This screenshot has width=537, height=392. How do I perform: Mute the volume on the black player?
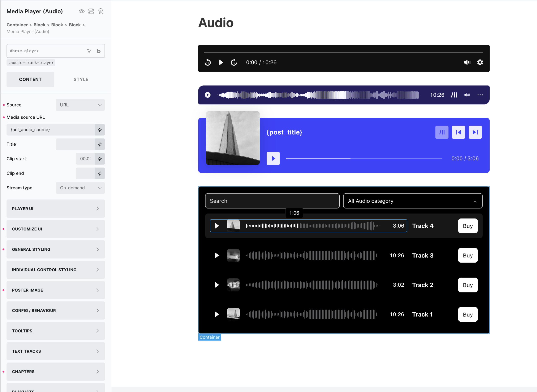[467, 62]
